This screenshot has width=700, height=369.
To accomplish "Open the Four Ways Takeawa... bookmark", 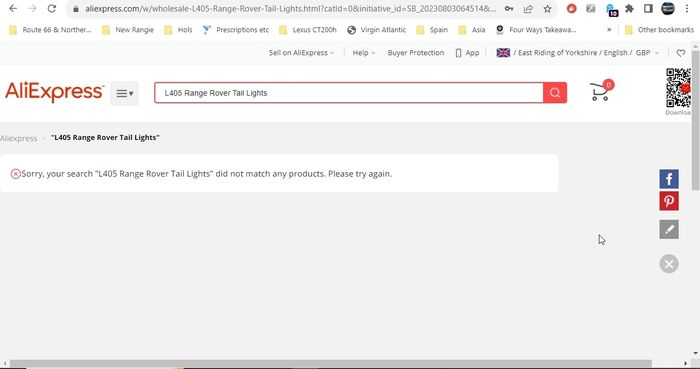I will click(536, 30).
